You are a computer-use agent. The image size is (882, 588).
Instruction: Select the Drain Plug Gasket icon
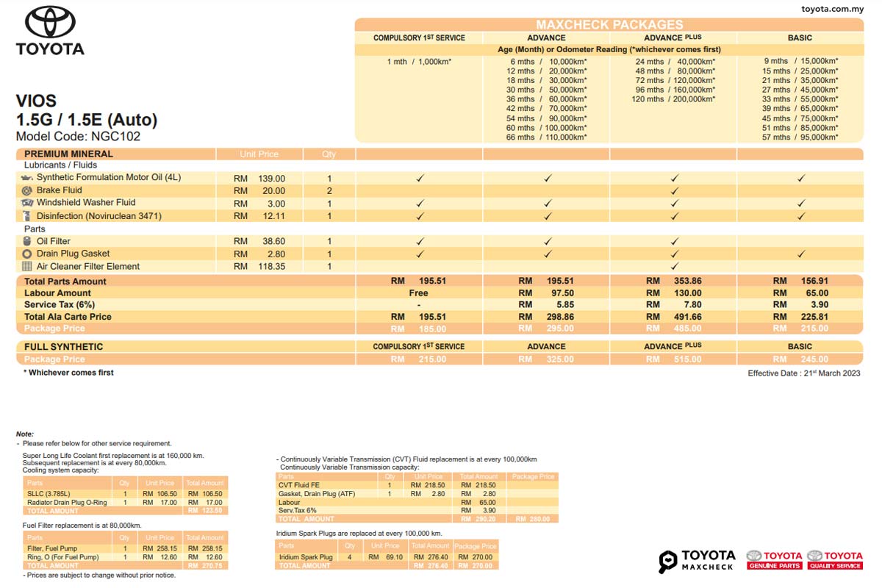(x=27, y=254)
